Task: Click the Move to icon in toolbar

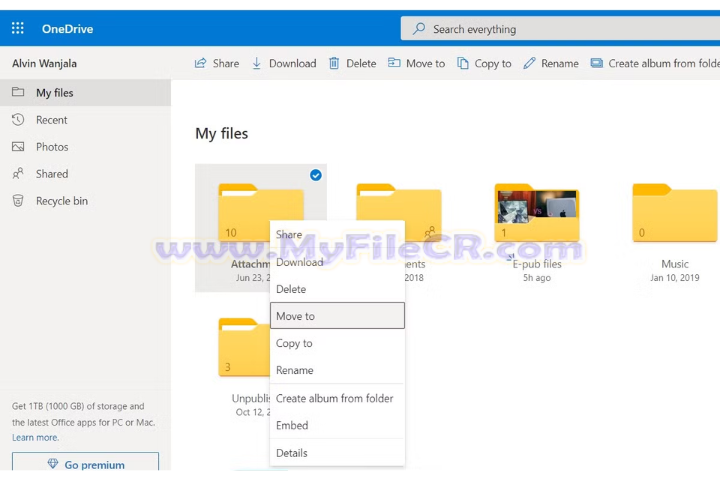Action: (x=394, y=63)
